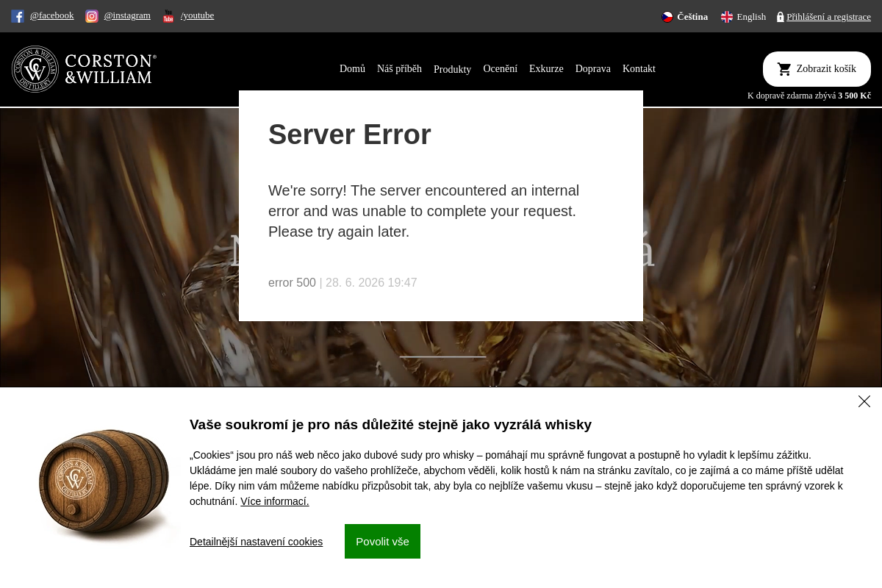Open the YouTube icon in top bar
Viewport: 882px width, 588px height.
click(168, 16)
